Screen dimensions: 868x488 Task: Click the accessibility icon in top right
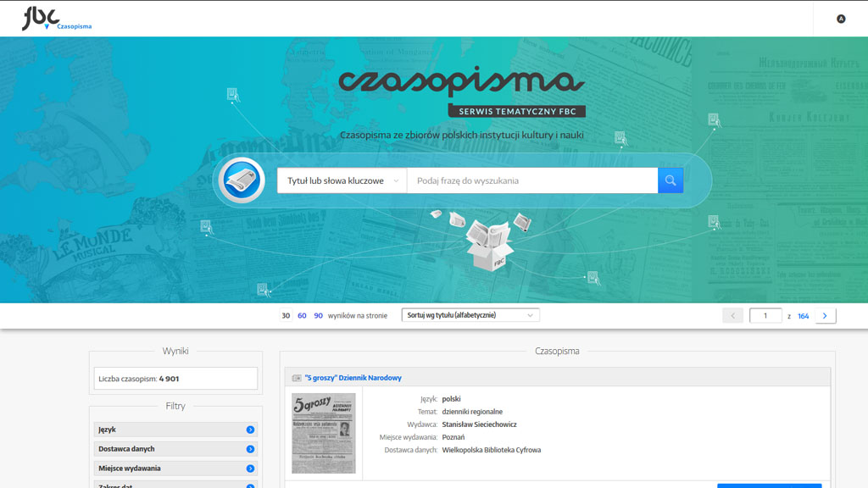click(840, 19)
